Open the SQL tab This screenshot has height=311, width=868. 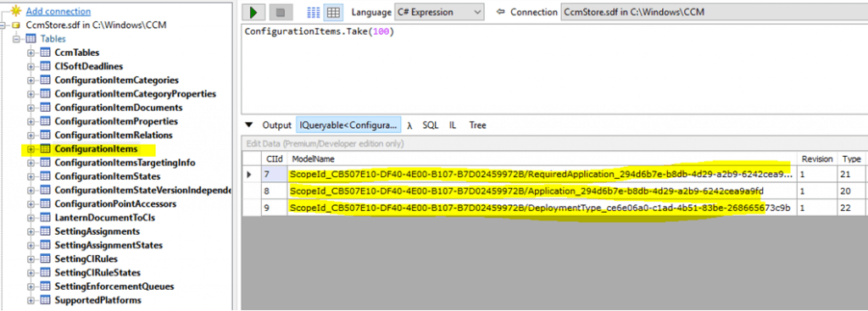click(x=430, y=125)
